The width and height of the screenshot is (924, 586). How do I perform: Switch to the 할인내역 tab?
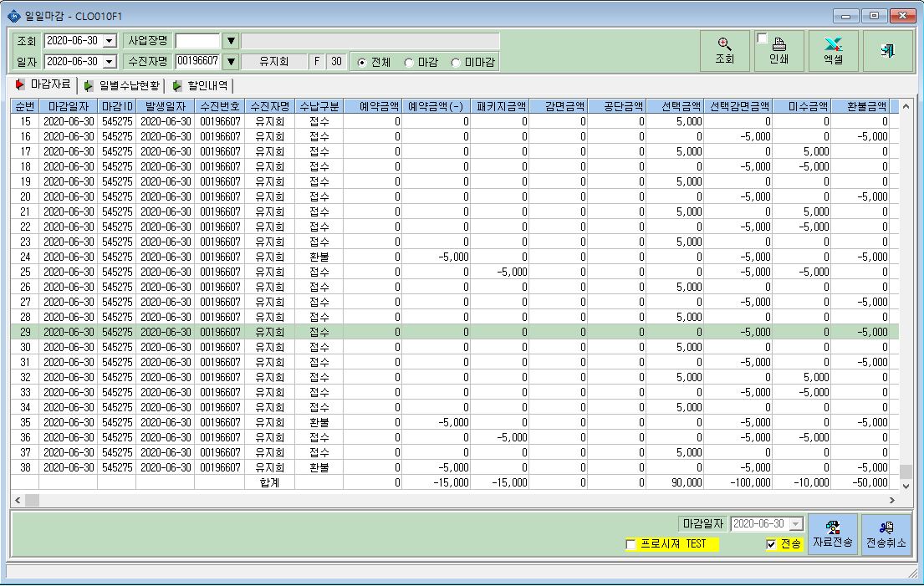(x=201, y=86)
